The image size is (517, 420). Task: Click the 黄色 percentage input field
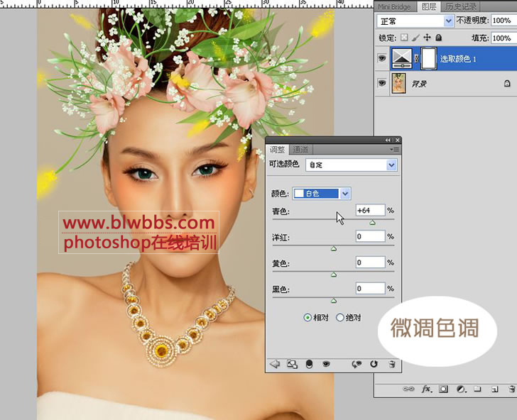(x=370, y=262)
